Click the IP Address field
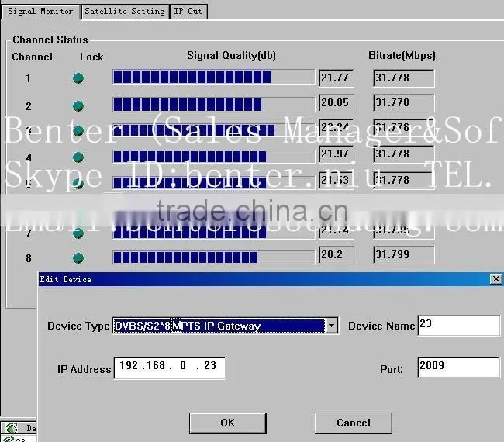Screen dimensions: 504x442 point(170,368)
